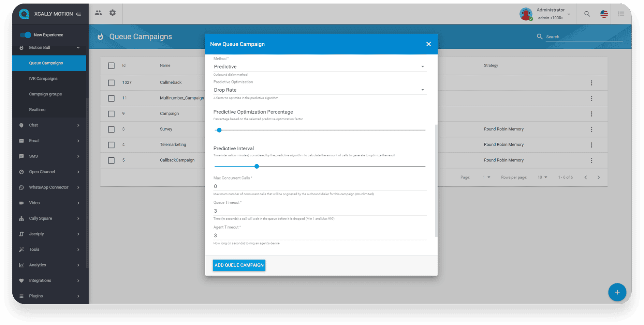
Task: Open the list menu icon at top right
Action: coord(621,14)
